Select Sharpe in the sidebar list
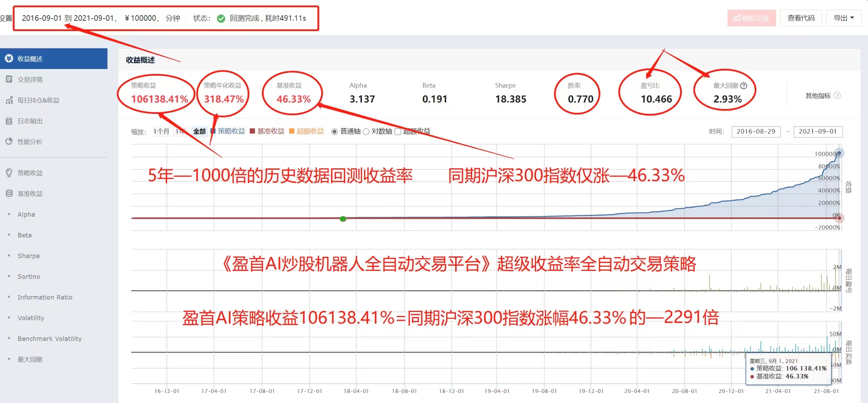The width and height of the screenshot is (868, 403). point(28,256)
